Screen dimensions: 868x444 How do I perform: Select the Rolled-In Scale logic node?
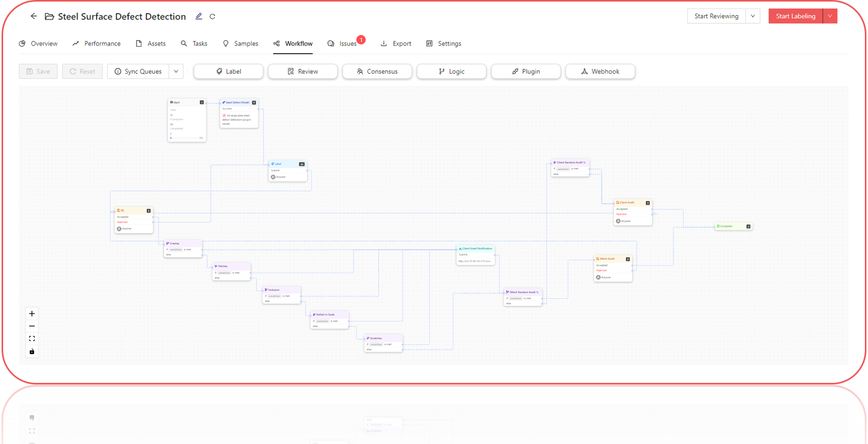pyautogui.click(x=330, y=320)
